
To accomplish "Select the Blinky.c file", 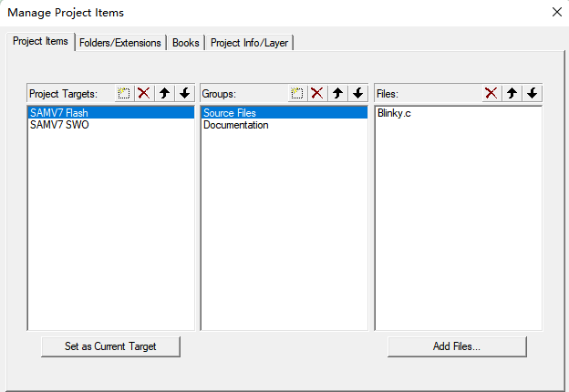I will coord(394,113).
